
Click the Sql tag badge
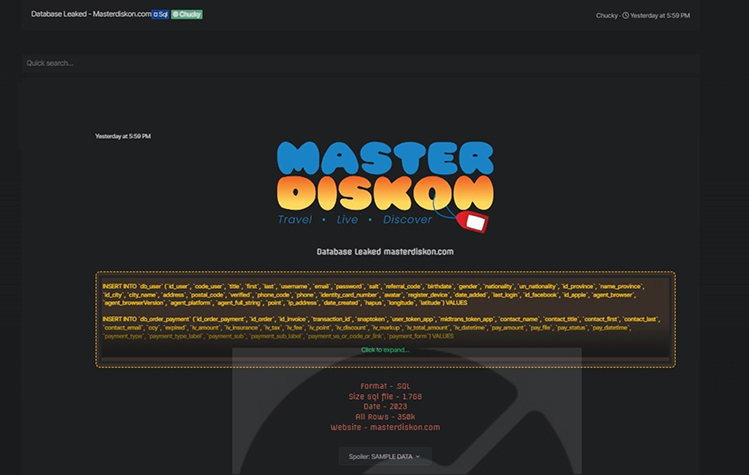point(160,14)
